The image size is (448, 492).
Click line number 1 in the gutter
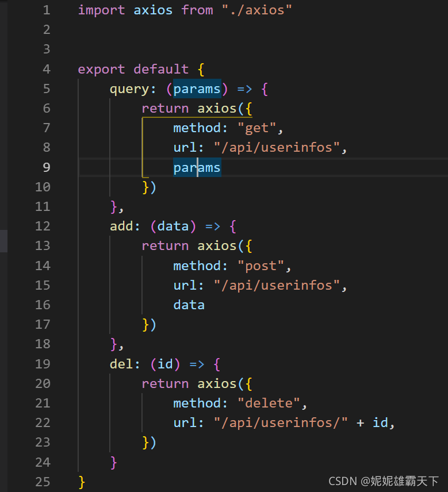coord(47,10)
